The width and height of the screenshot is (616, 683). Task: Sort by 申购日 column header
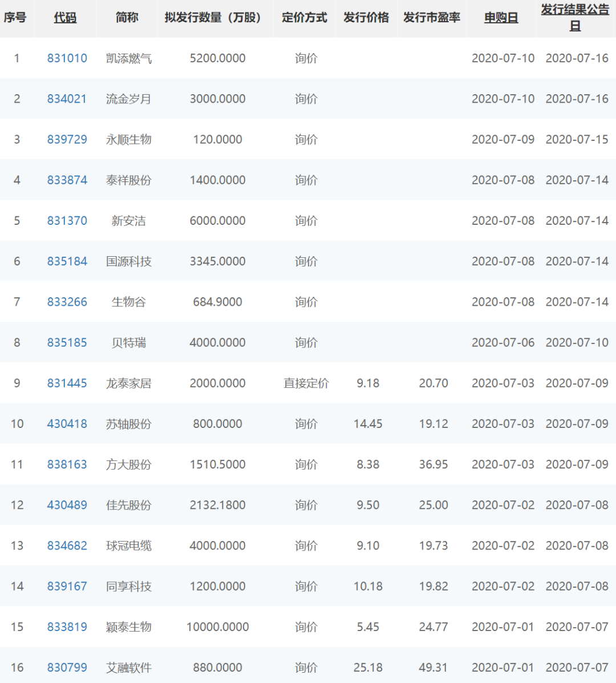501,18
